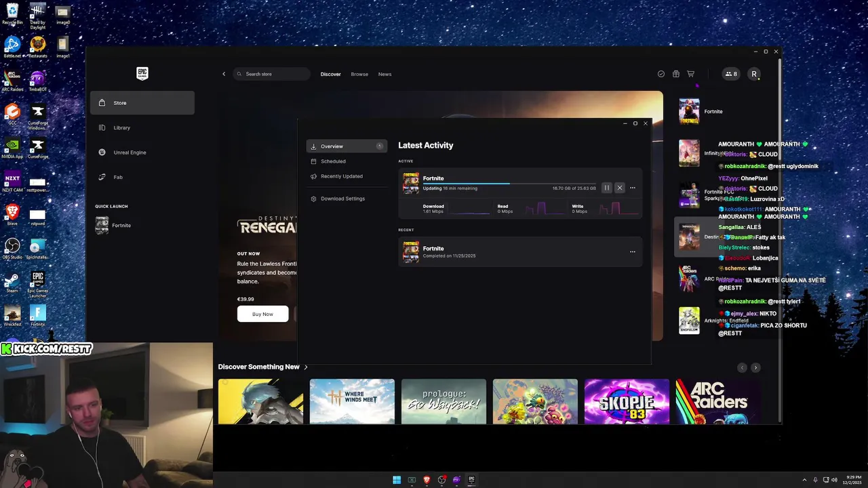Open the ARC Raiders game tile
The width and height of the screenshot is (868, 488).
[717, 401]
